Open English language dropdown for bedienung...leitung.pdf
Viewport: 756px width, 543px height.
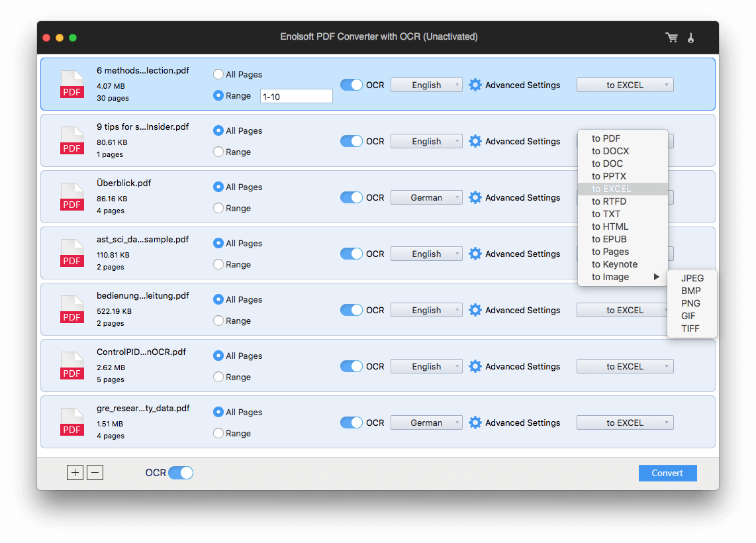click(426, 310)
